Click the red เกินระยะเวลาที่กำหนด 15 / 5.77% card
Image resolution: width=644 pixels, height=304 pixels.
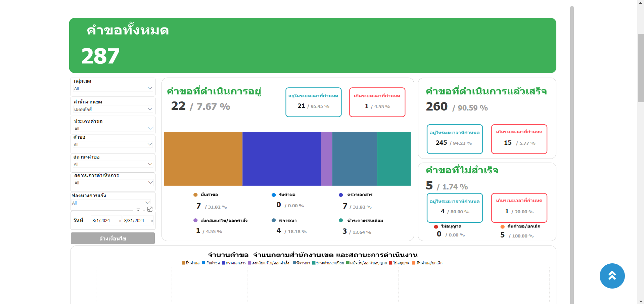point(519,139)
